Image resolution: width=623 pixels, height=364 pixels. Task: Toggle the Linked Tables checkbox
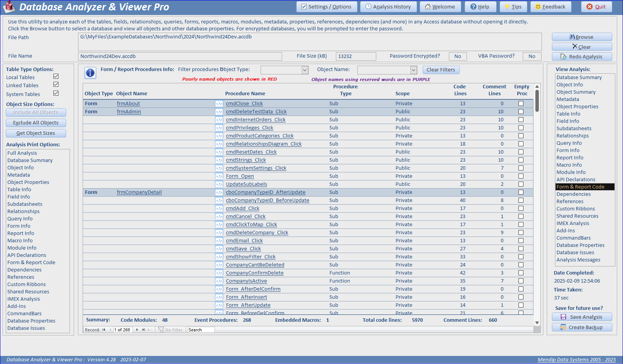[x=56, y=84]
